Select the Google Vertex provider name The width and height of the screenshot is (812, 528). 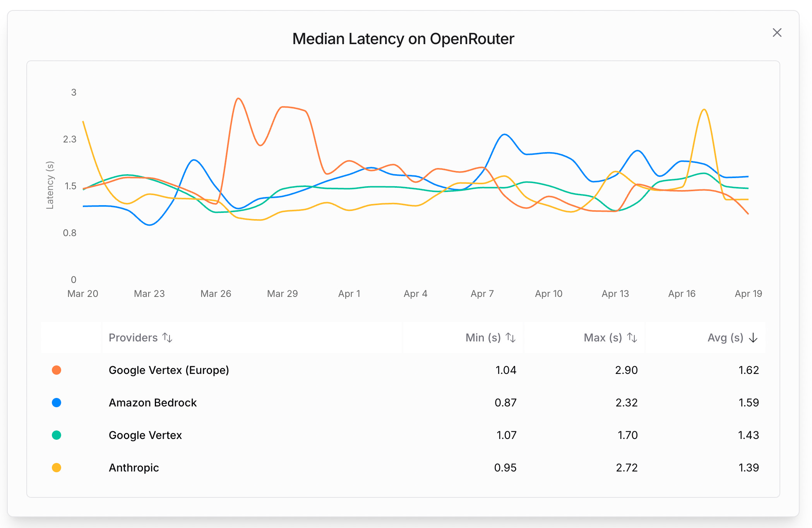pyautogui.click(x=145, y=435)
